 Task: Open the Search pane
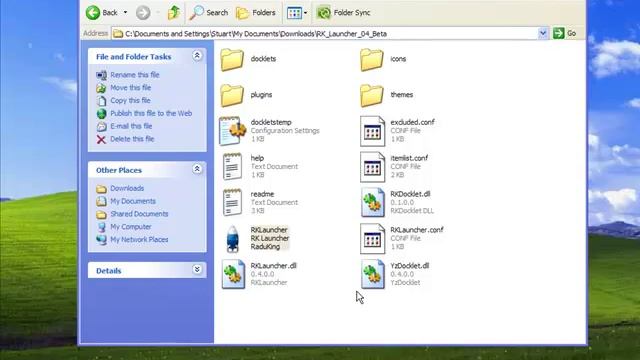[x=209, y=13]
